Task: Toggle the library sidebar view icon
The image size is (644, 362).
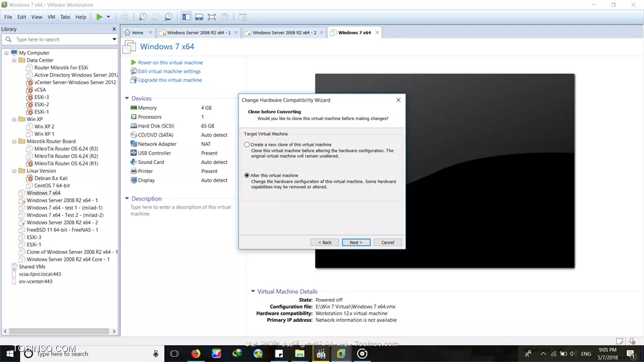Action: (186, 17)
